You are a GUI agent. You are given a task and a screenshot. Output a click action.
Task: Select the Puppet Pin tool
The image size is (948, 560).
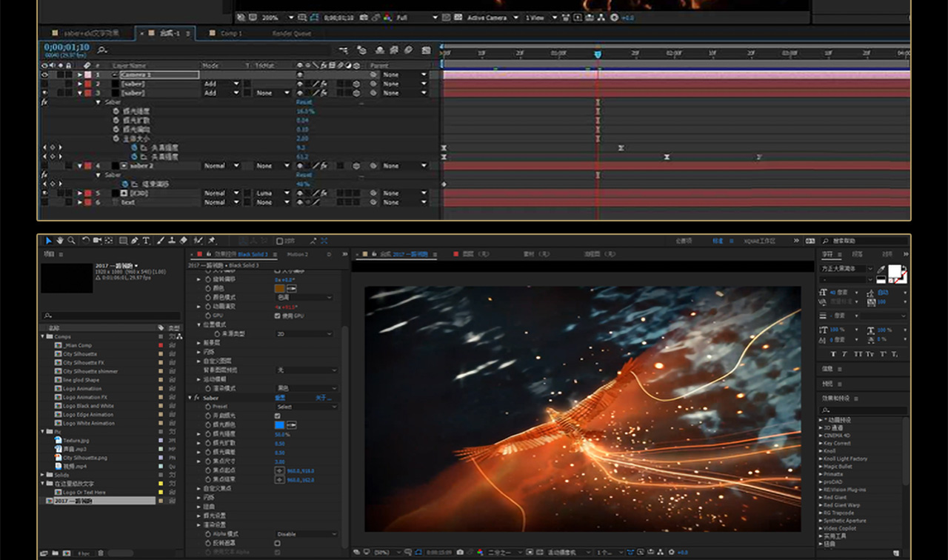(x=212, y=241)
